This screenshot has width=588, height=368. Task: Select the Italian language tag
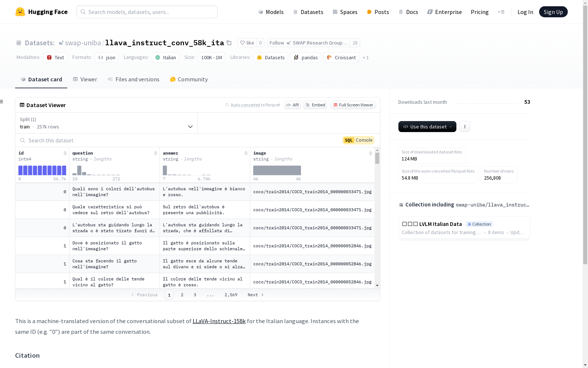tap(166, 57)
